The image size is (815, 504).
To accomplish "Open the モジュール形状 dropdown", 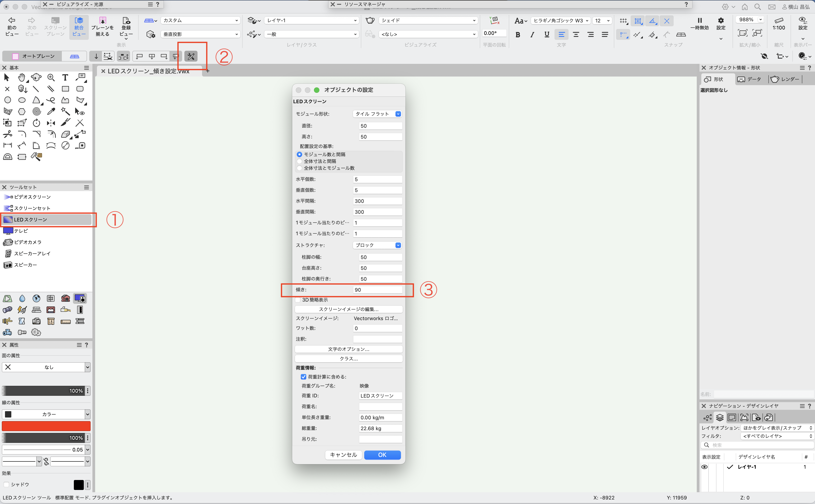I will (377, 114).
